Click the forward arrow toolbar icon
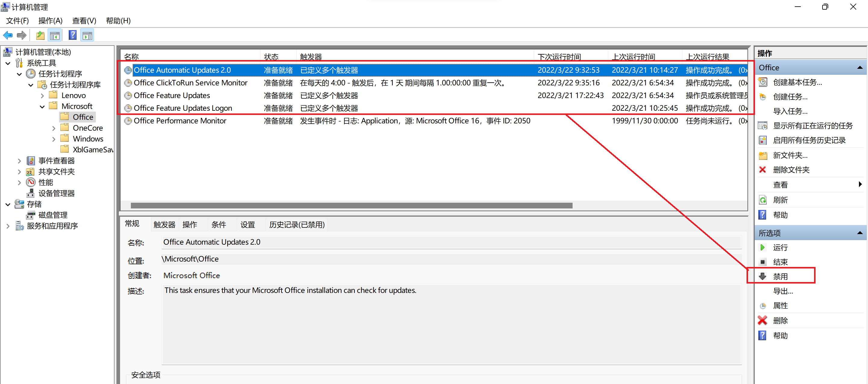868x384 pixels. tap(22, 35)
